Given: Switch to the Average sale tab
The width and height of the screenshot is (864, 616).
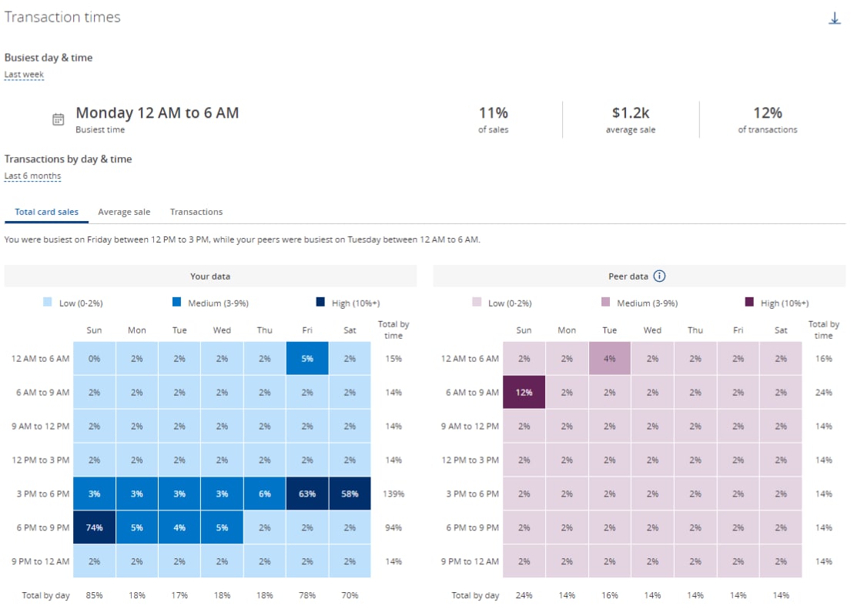Looking at the screenshot, I should tap(126, 211).
